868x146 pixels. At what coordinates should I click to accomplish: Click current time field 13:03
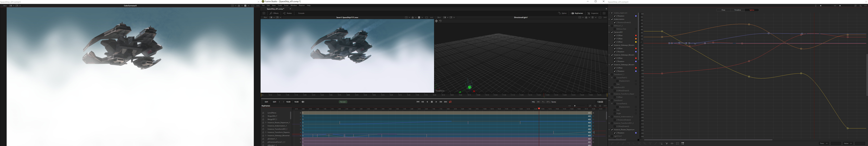coord(600,102)
